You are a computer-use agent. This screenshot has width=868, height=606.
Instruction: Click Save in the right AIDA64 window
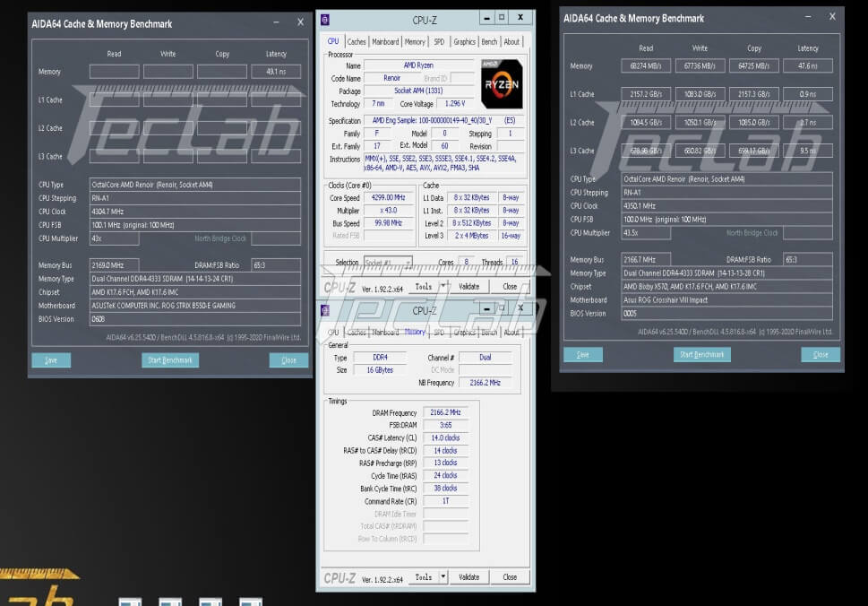click(582, 355)
